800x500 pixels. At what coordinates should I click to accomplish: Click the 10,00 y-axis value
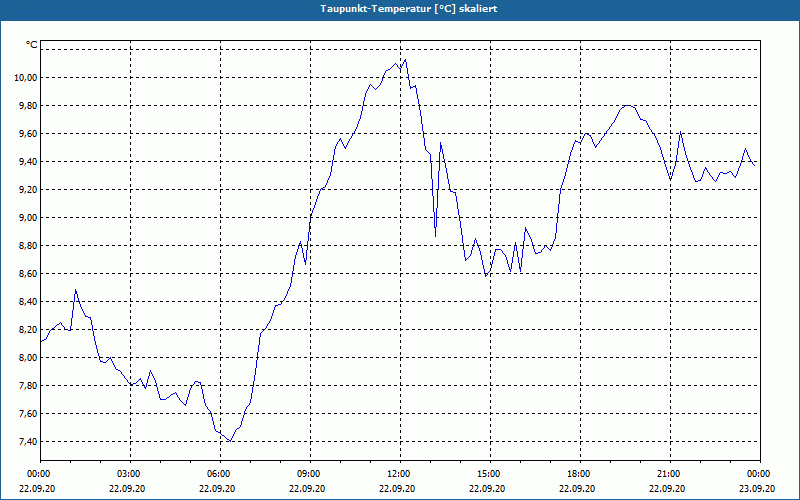click(x=27, y=78)
